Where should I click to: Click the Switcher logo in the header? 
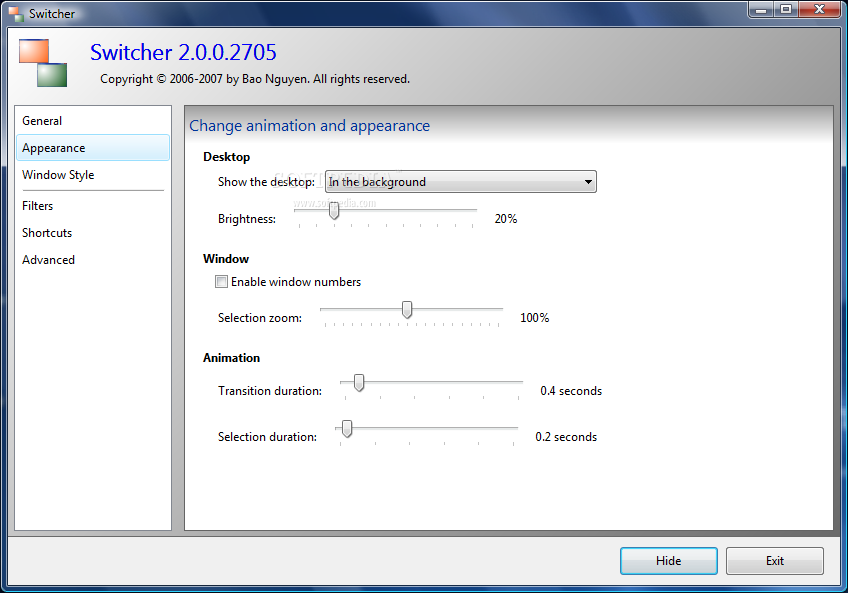43,63
